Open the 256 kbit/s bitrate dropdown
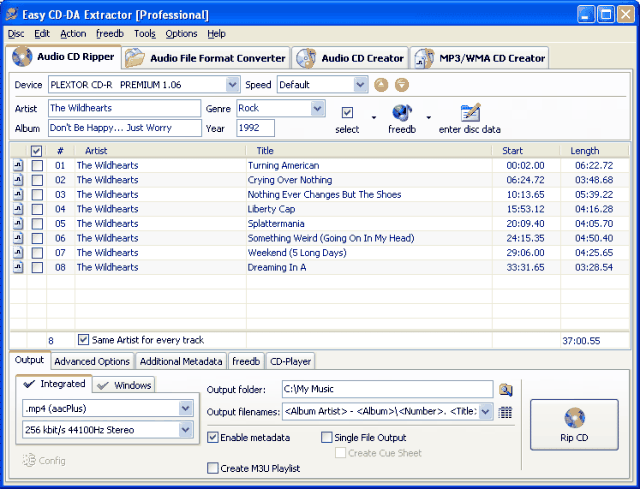Viewport: 640px width, 489px height. pos(186,429)
